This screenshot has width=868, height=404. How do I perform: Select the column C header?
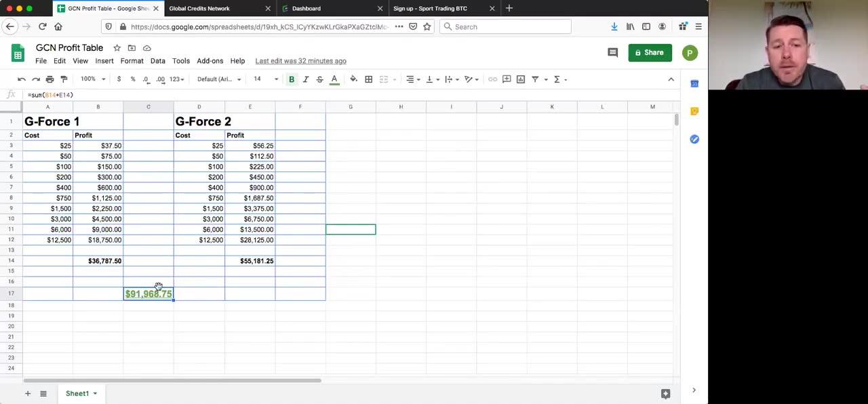tap(149, 107)
